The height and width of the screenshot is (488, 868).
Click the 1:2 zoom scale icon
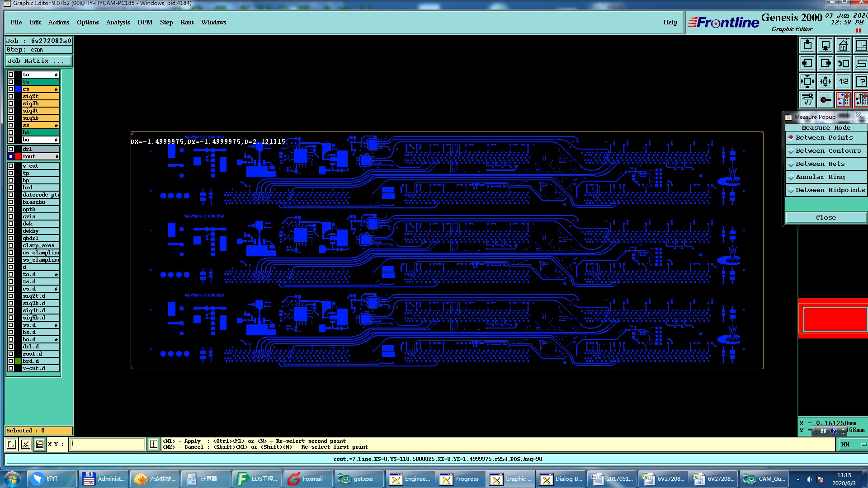843,82
